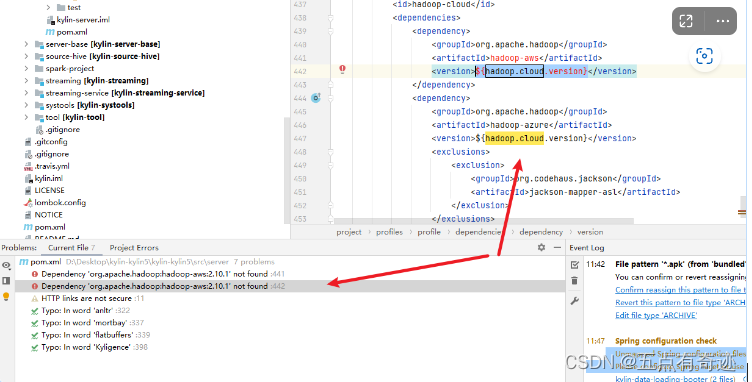Click the yellow quick-fix bulb icon
This screenshot has width=752, height=382.
click(6, 297)
